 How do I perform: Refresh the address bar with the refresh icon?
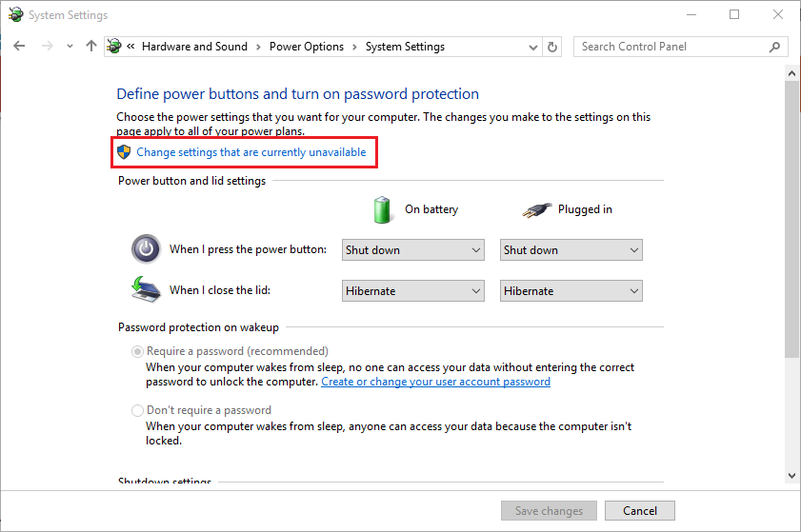coord(552,47)
